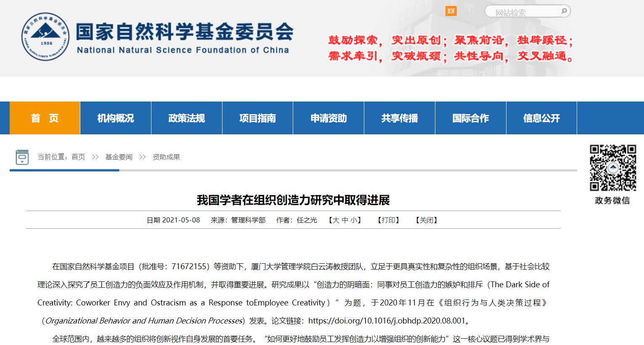Open the 共享传播 menu
The height and width of the screenshot is (345, 644).
400,118
